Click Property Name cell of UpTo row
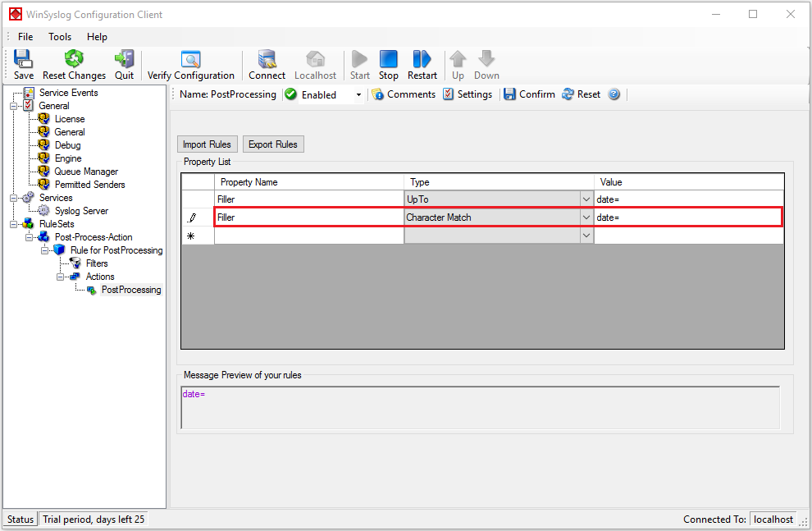Viewport: 812px width, 531px height. click(309, 199)
